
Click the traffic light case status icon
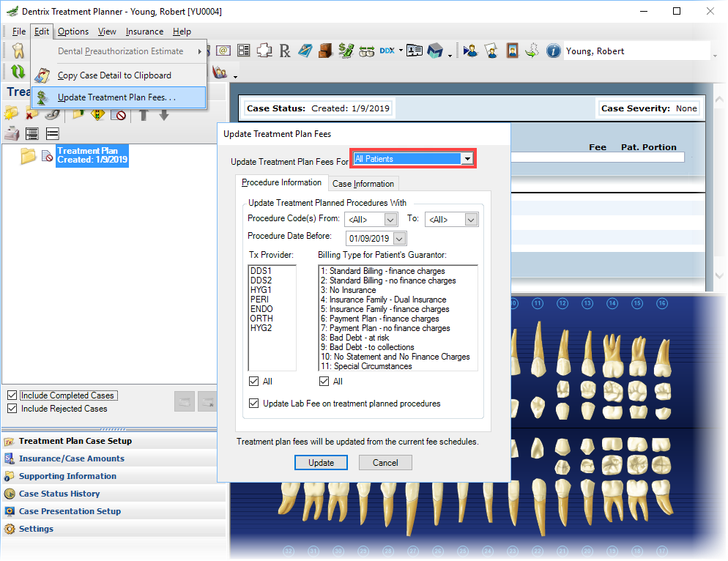[97, 114]
